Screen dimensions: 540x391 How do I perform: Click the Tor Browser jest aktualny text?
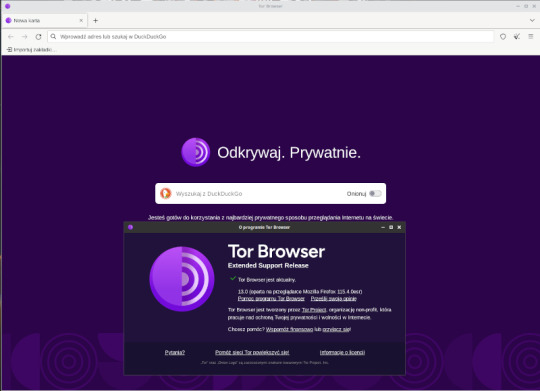267,280
